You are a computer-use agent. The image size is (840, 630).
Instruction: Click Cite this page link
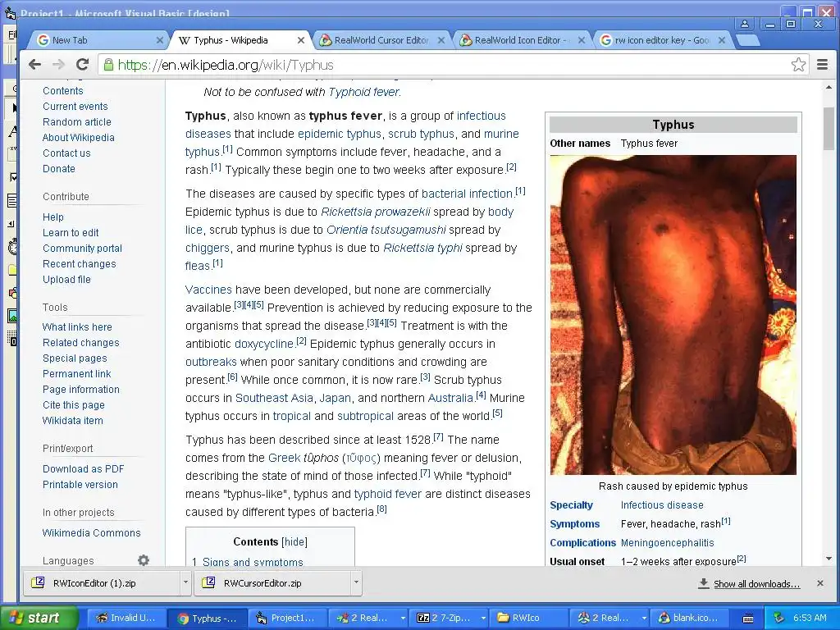click(73, 405)
